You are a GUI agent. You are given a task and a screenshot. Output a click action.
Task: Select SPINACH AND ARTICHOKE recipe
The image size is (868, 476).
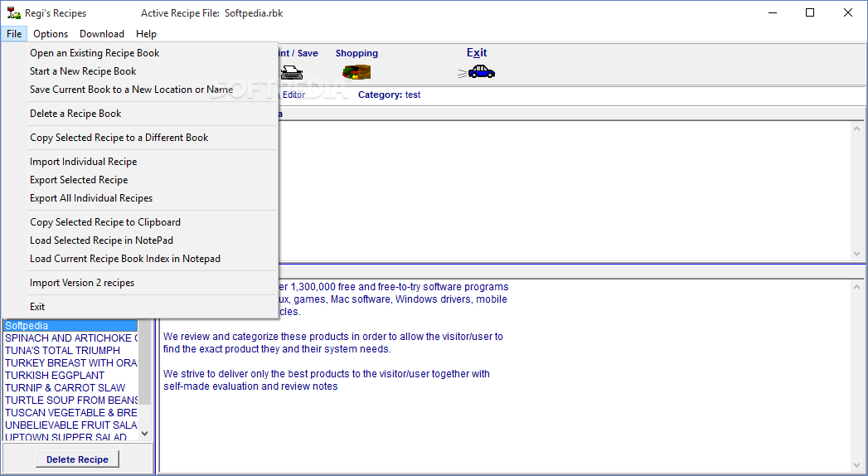[70, 338]
